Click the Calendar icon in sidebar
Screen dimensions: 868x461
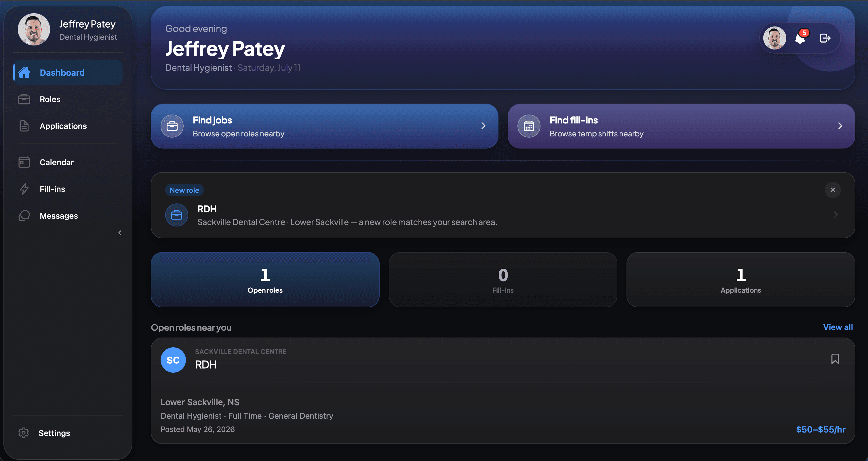click(x=24, y=162)
